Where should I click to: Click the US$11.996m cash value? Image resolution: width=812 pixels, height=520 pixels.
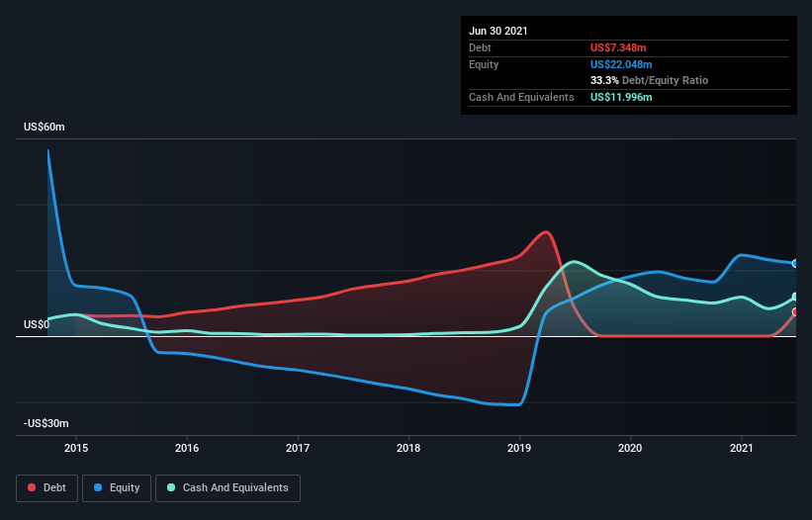(621, 97)
